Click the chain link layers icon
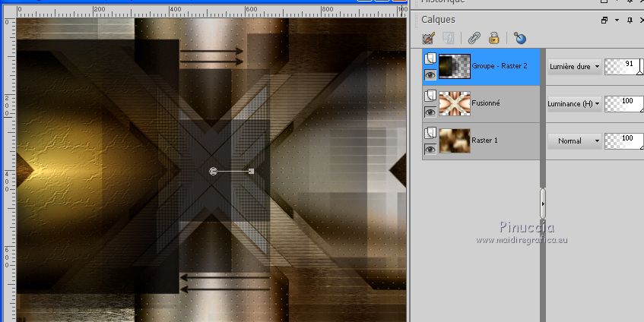The height and width of the screenshot is (322, 644). (x=474, y=39)
